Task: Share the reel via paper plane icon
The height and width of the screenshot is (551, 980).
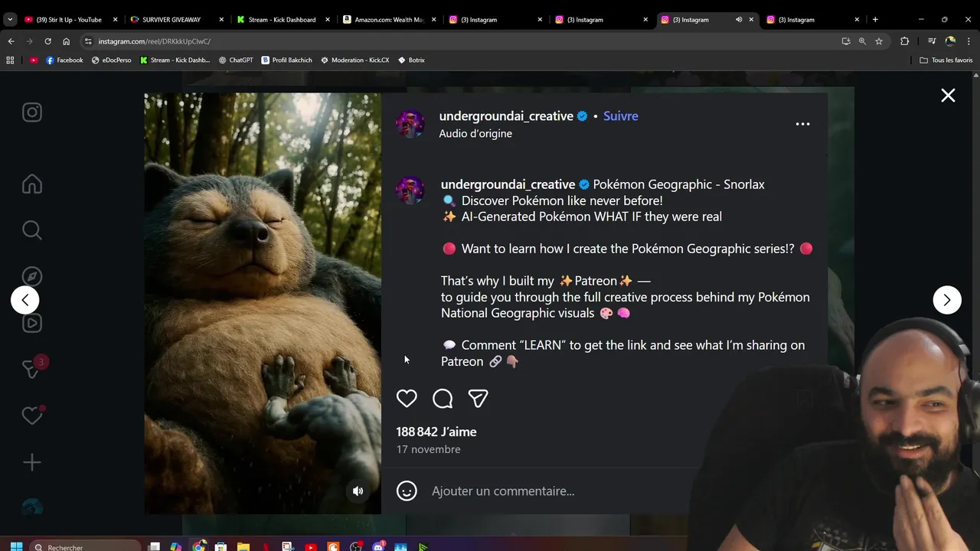Action: click(479, 399)
